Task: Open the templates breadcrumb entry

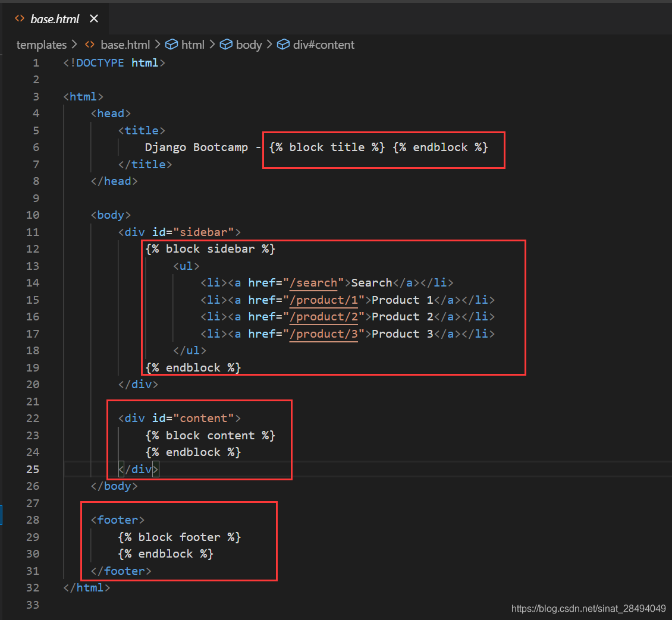Action: pos(42,45)
